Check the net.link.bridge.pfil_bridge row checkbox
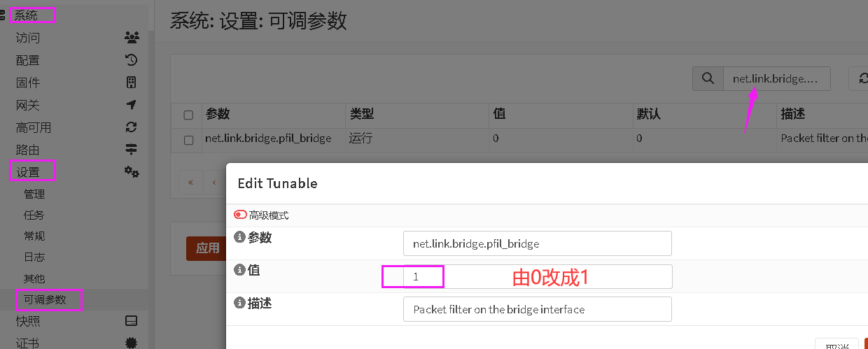The image size is (868, 349). 188,140
